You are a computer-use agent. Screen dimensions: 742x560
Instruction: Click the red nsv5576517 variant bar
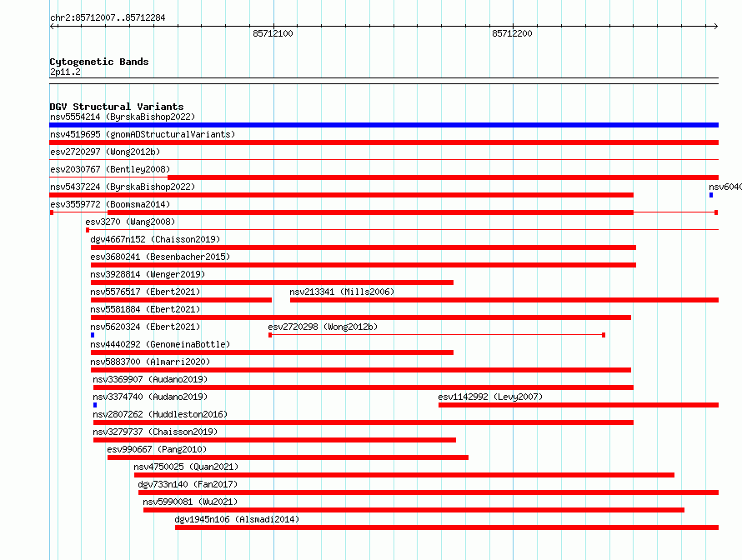181,300
